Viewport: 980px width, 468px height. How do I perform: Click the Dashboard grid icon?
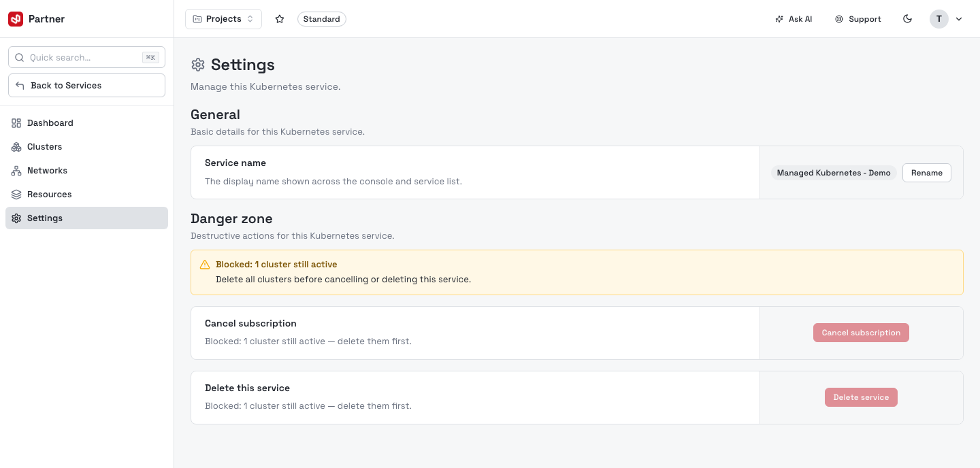pyautogui.click(x=16, y=123)
